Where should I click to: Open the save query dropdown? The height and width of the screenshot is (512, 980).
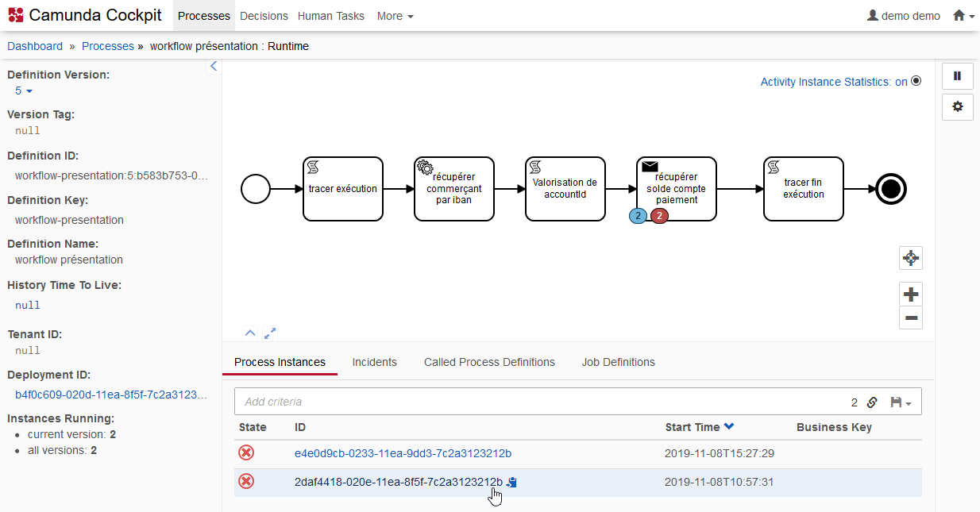[x=901, y=402]
